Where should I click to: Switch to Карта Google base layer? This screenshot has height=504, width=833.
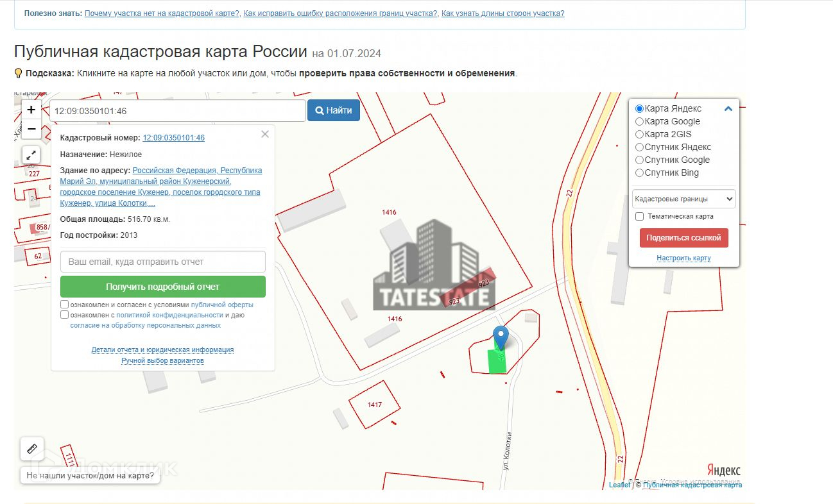coord(639,122)
